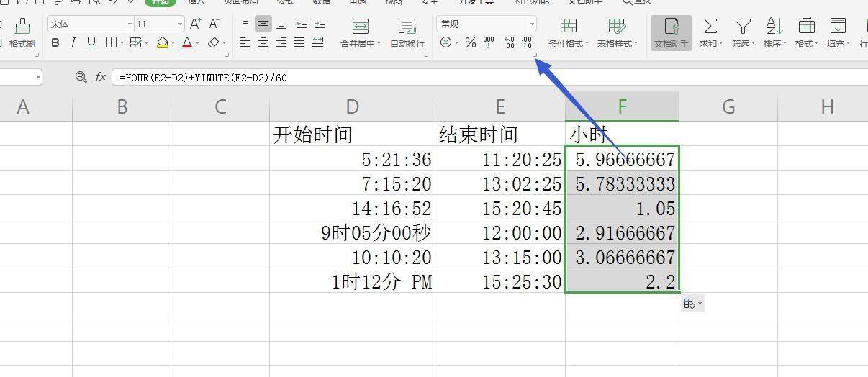Click the zoom magnifier beside fx

click(x=81, y=77)
